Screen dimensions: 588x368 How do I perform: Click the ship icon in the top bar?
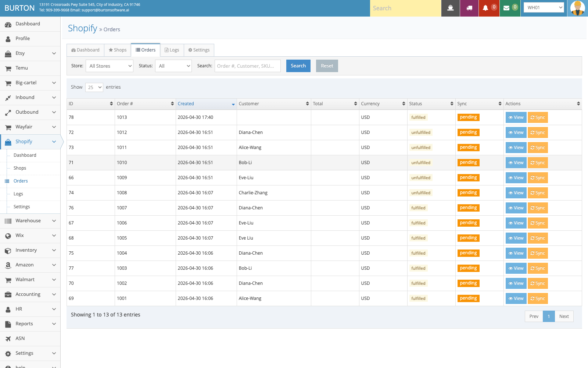click(451, 8)
